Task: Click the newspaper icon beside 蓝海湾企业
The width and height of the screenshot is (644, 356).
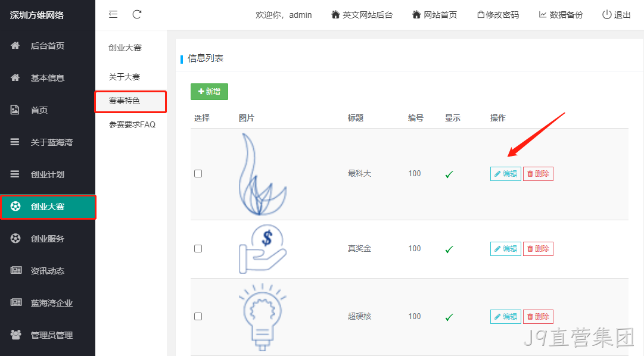Action: point(16,302)
